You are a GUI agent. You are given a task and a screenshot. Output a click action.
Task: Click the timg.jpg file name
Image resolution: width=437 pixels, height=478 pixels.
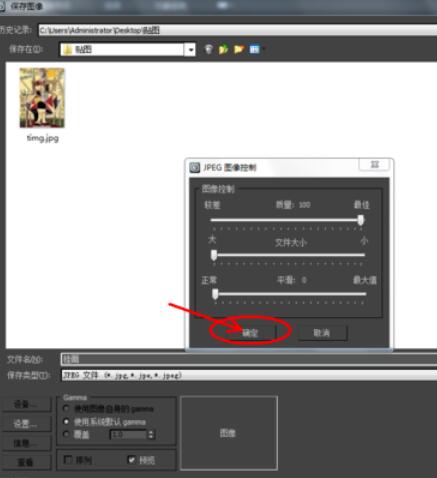43,138
